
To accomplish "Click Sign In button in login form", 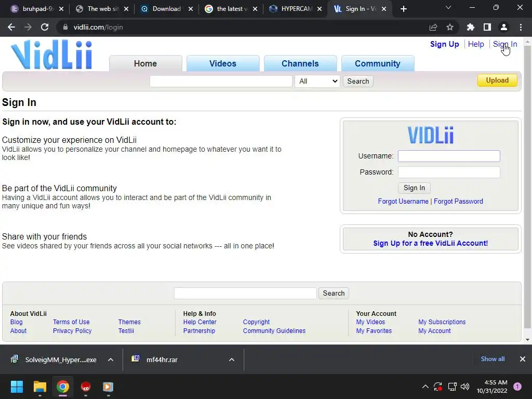I will (x=414, y=188).
